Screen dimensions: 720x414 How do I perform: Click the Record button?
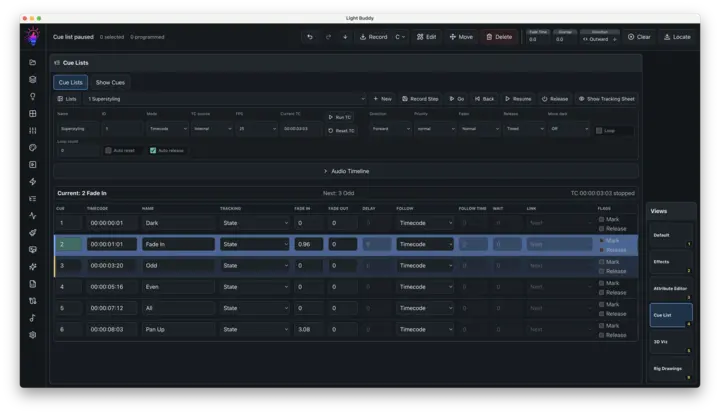(x=373, y=37)
